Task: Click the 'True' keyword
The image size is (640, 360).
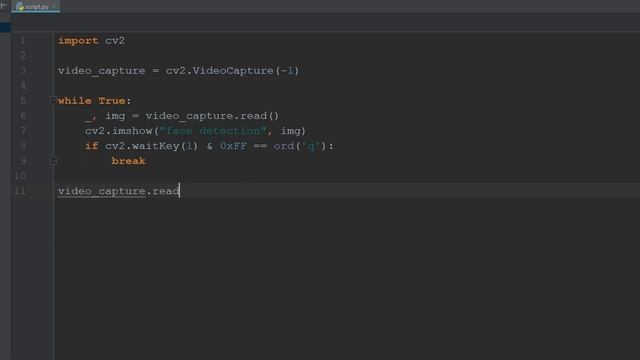Action: (x=112, y=100)
